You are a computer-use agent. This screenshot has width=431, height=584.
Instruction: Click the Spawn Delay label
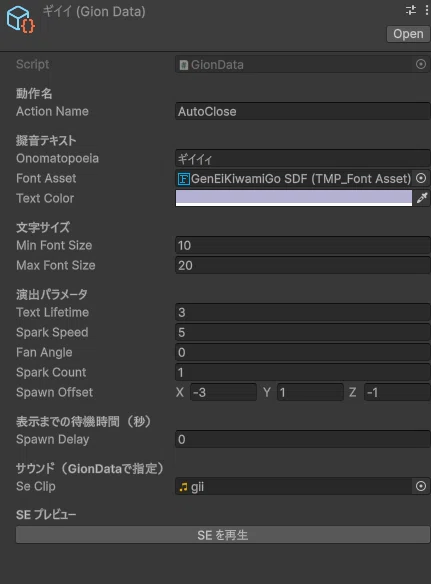(53, 439)
